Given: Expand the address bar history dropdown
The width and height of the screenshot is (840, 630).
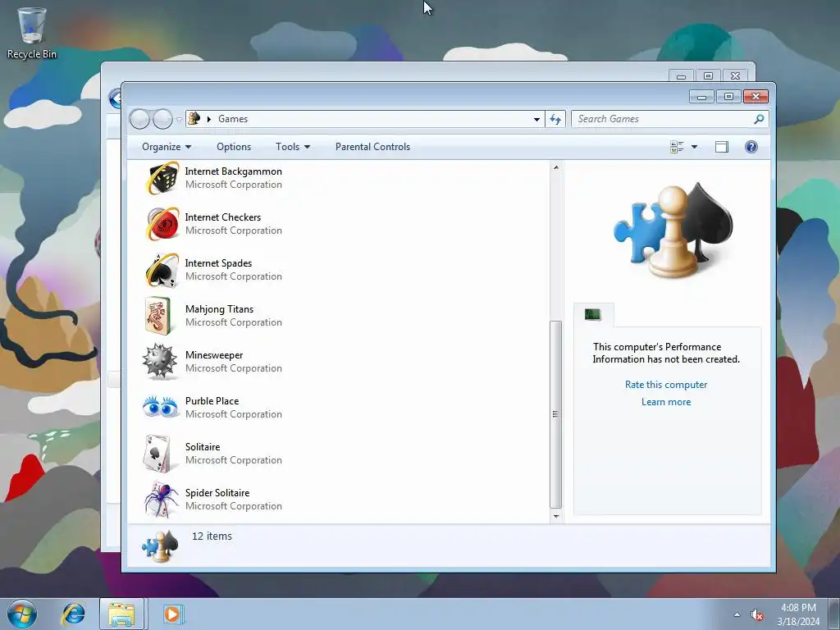Looking at the screenshot, I should pyautogui.click(x=536, y=120).
